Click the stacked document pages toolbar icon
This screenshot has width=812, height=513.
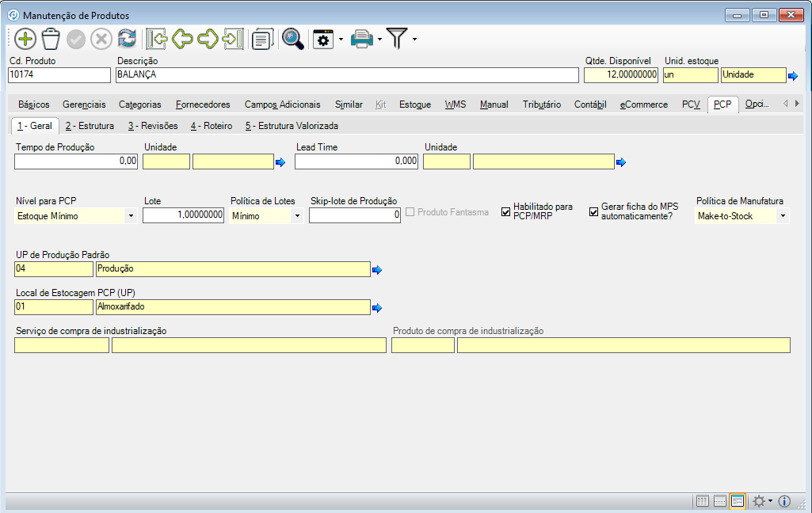262,40
